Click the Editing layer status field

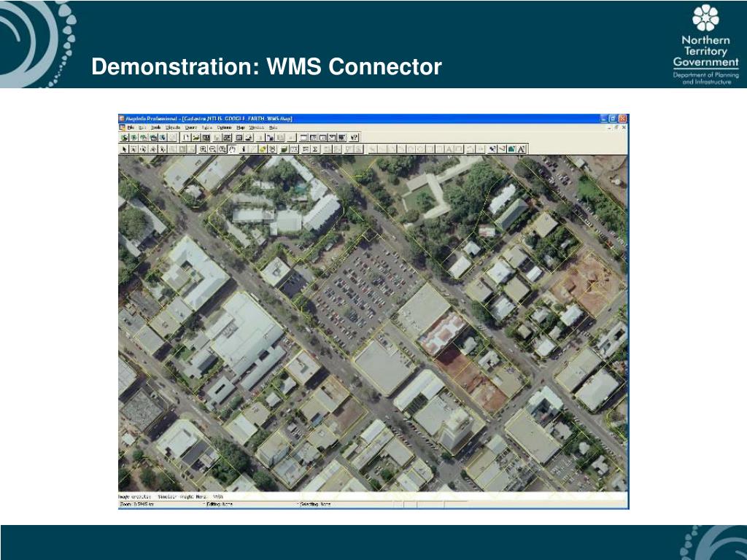pos(252,504)
